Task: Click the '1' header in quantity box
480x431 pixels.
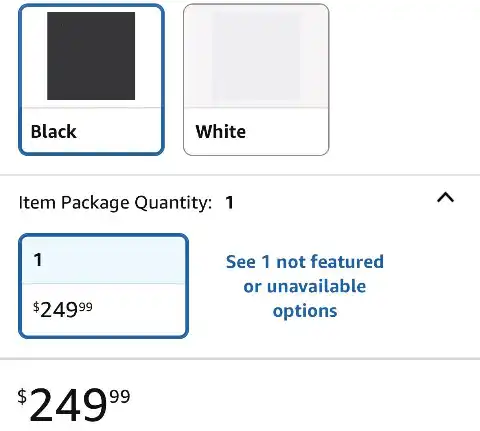Action: [x=38, y=260]
